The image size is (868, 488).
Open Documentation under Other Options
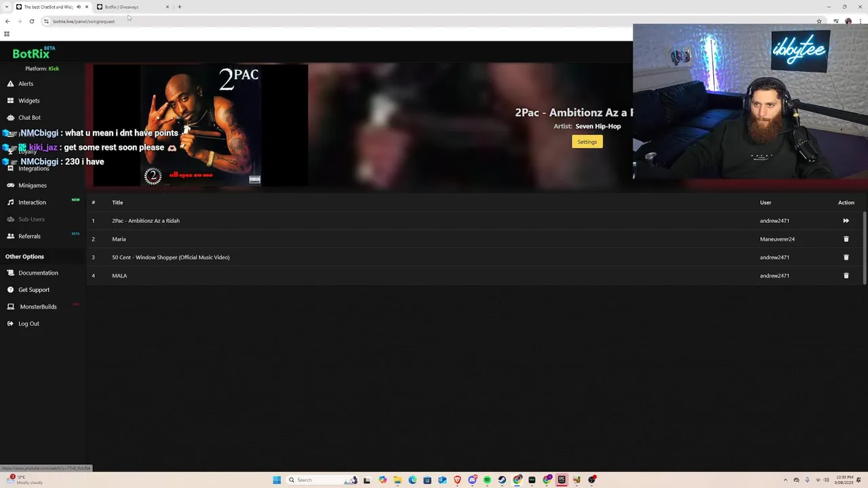[38, 272]
